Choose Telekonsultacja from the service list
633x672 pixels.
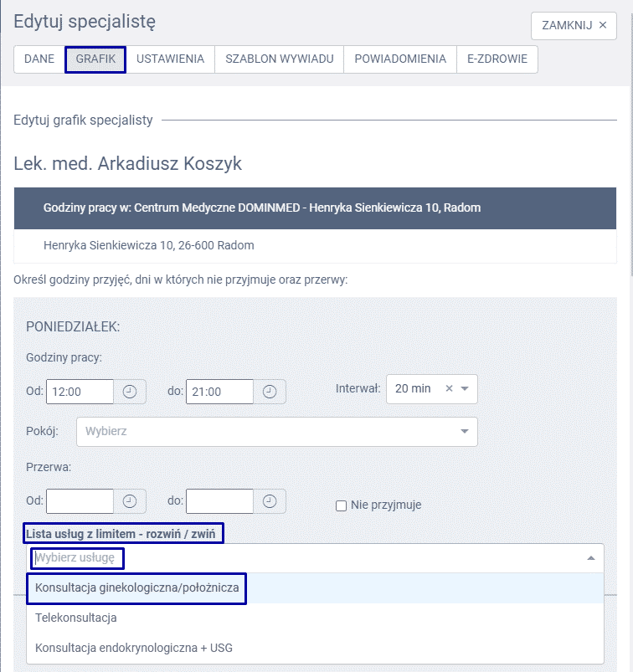76,618
